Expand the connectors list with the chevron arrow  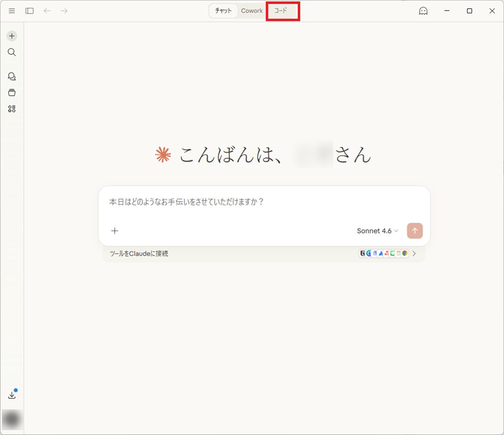click(x=414, y=253)
